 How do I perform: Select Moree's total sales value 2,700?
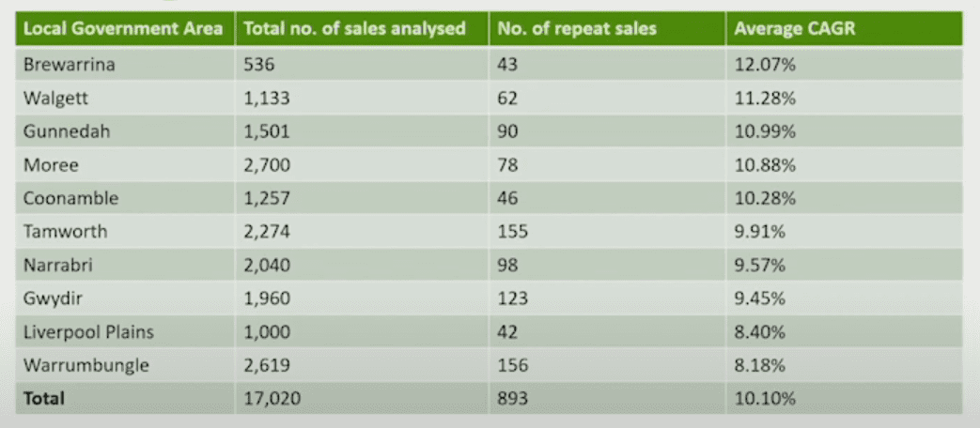[267, 165]
